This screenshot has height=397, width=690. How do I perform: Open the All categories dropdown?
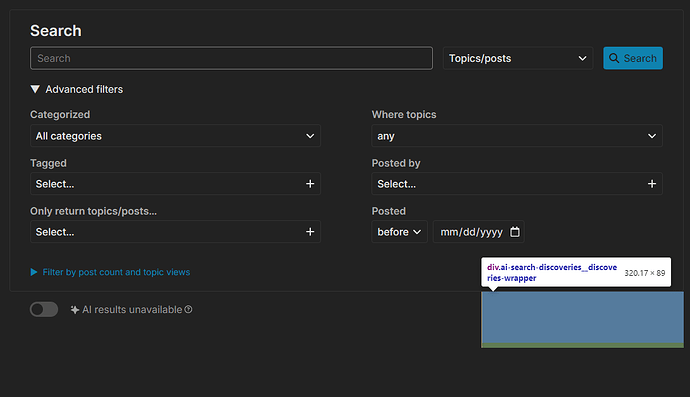tap(175, 136)
